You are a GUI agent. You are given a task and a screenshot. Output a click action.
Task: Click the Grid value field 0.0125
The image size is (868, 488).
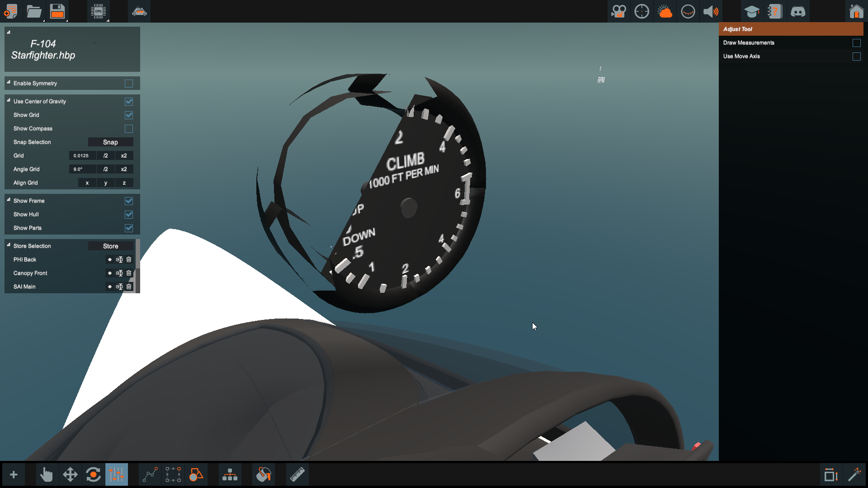click(82, 156)
